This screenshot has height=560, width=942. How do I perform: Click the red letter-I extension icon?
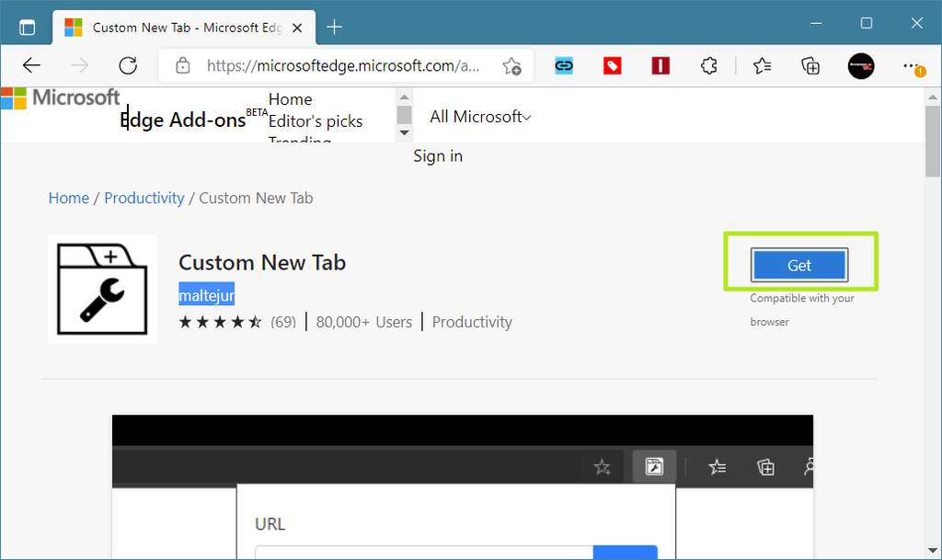(x=660, y=65)
